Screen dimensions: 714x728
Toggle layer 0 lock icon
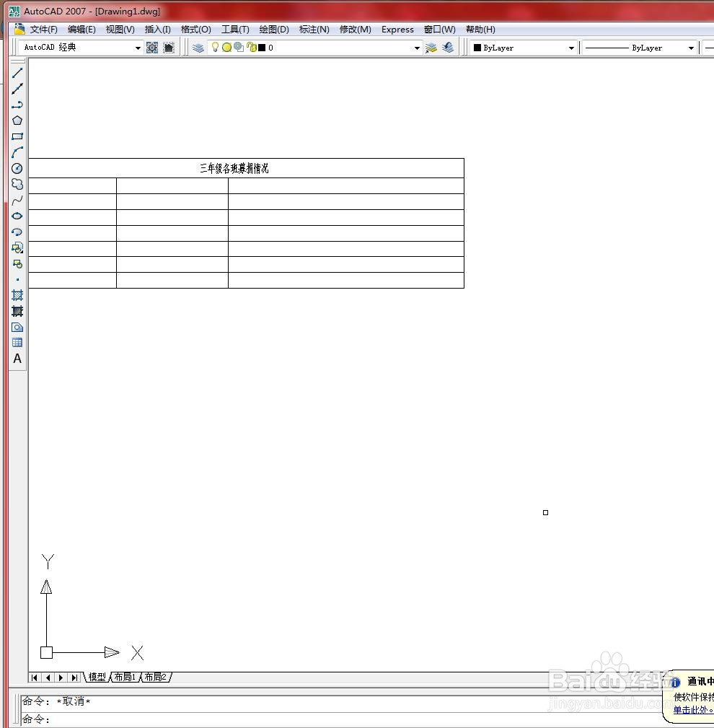pos(251,47)
